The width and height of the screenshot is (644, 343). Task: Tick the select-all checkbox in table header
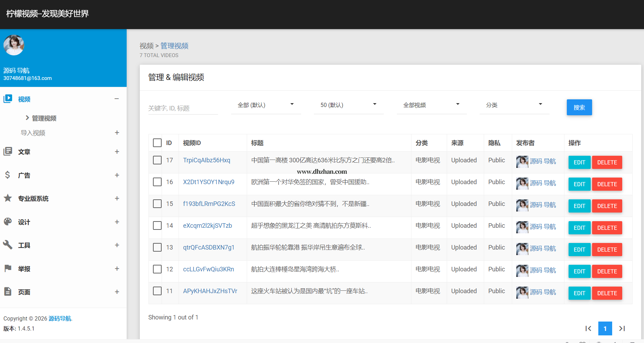click(157, 143)
